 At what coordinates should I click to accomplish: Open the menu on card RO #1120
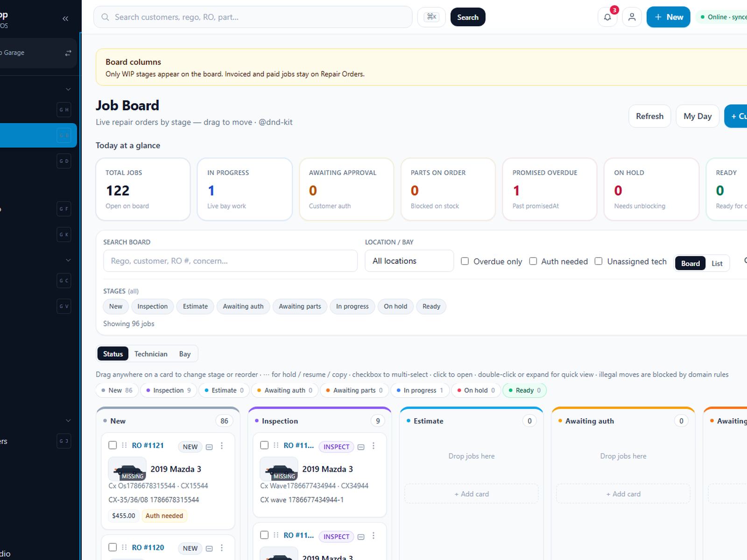(x=222, y=548)
